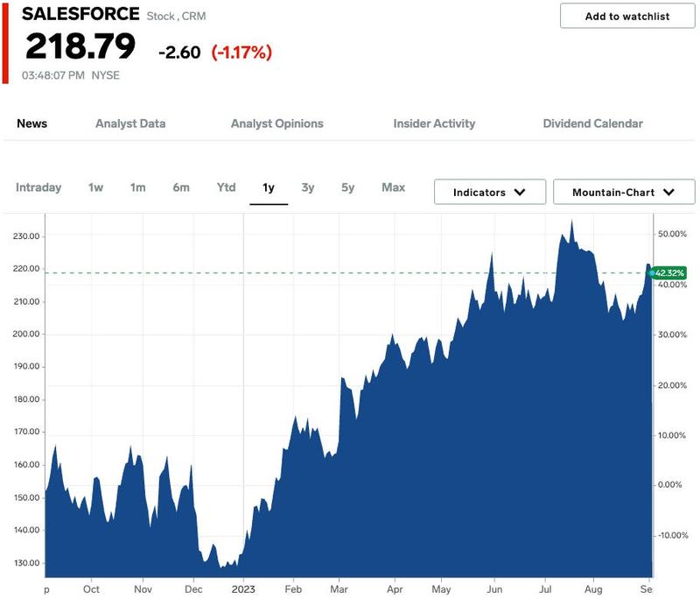Click the NYSE exchange label

click(x=105, y=75)
